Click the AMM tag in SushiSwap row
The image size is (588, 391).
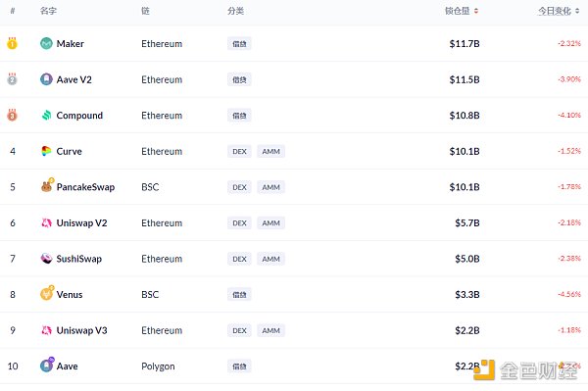tap(270, 259)
